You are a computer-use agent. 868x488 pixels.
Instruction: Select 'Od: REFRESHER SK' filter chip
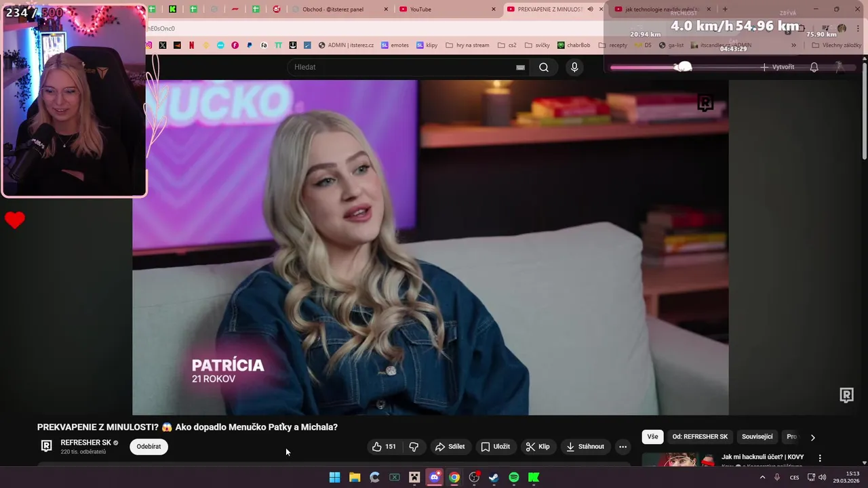pos(700,436)
